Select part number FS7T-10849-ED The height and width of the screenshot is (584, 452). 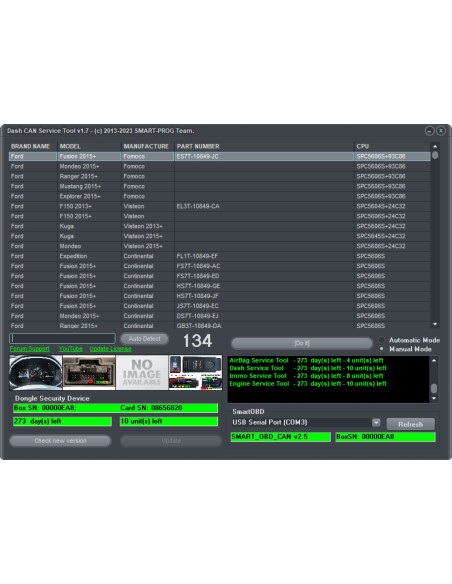tap(198, 276)
